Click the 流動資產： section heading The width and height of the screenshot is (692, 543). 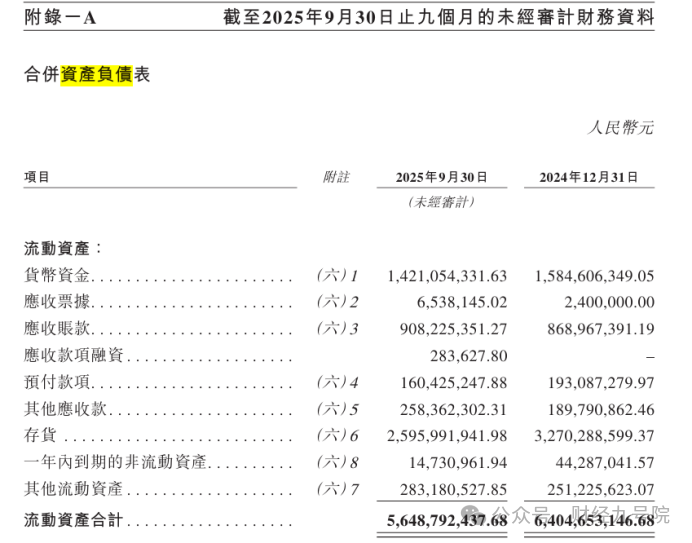click(63, 248)
